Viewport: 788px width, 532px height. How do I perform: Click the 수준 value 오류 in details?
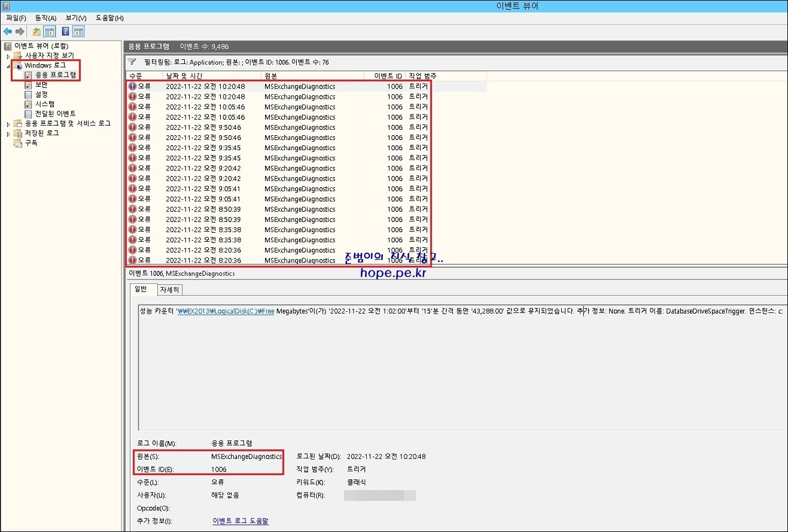pyautogui.click(x=218, y=482)
